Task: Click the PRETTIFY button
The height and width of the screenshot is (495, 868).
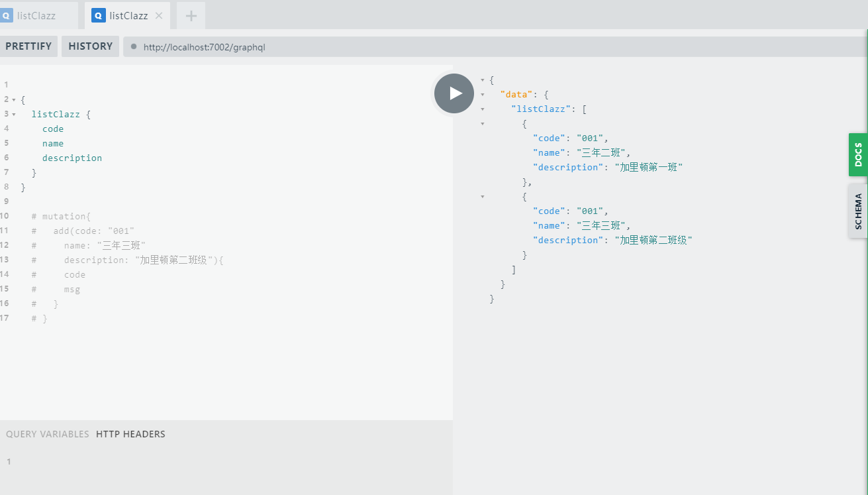Action: point(28,46)
